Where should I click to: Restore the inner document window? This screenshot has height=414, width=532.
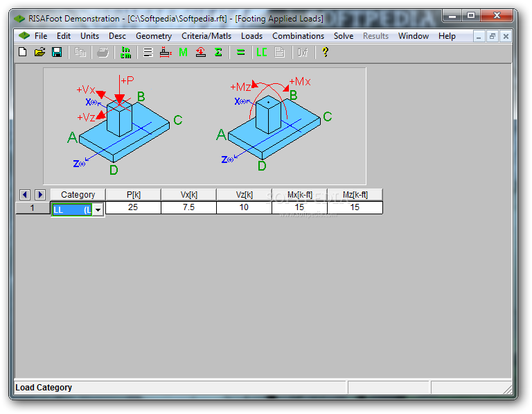coord(493,36)
